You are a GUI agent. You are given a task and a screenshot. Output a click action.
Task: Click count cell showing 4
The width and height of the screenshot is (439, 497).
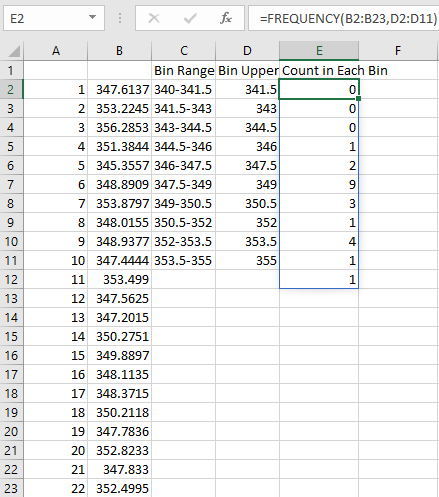(319, 241)
